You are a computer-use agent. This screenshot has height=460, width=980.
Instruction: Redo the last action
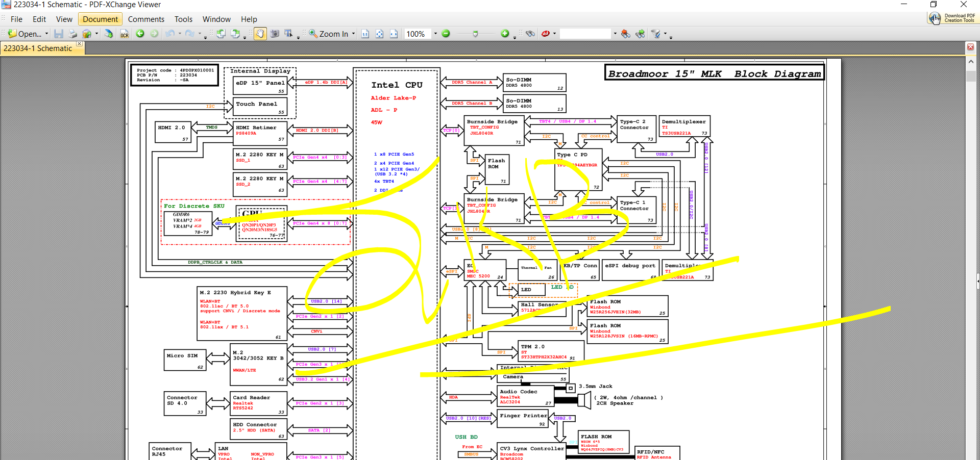(189, 34)
